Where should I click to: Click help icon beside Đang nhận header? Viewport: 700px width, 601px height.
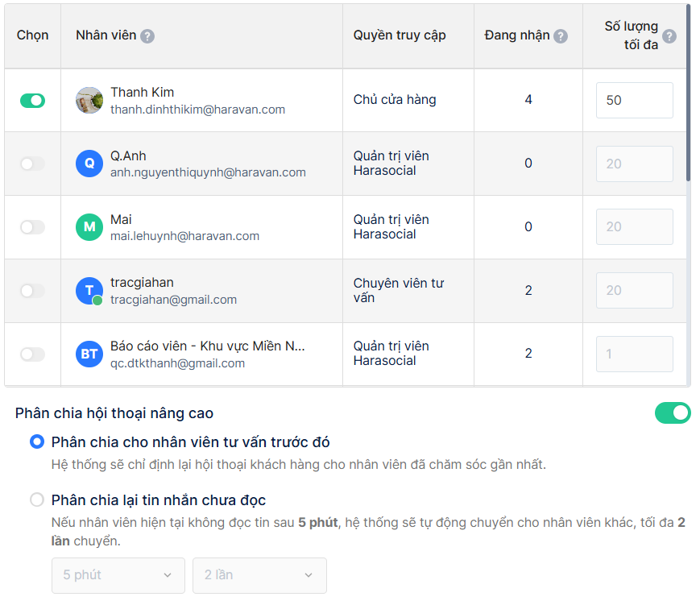pyautogui.click(x=561, y=36)
